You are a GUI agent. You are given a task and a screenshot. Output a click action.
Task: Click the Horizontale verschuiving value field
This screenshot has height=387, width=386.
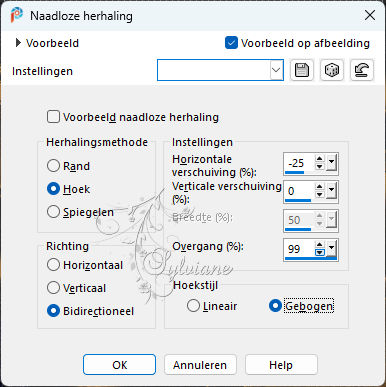[x=298, y=163]
